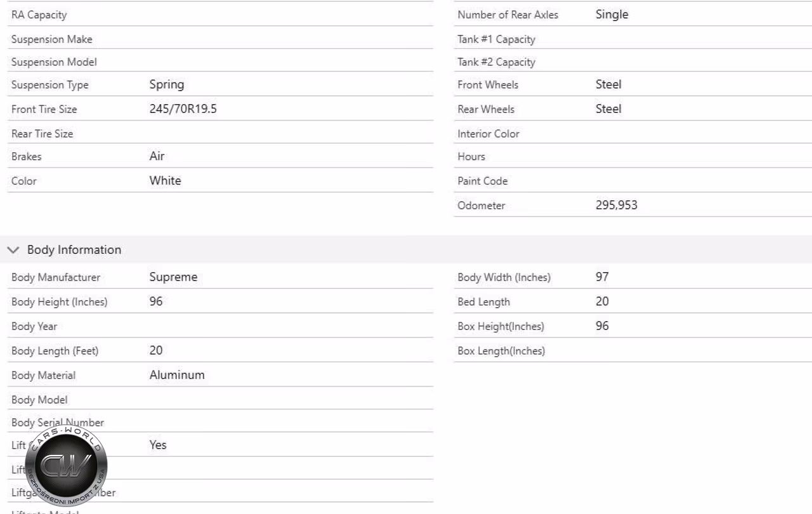The width and height of the screenshot is (812, 514).
Task: Click the 'Body Year' label
Action: (34, 326)
